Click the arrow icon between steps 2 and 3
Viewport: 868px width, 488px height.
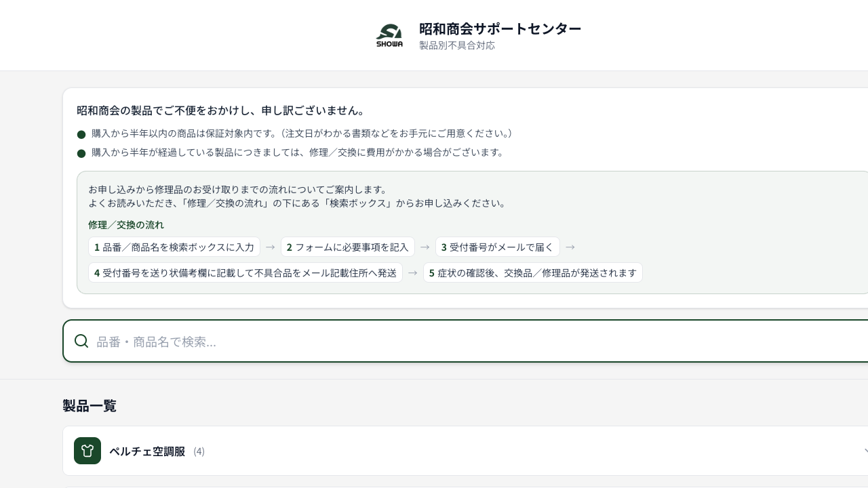425,247
